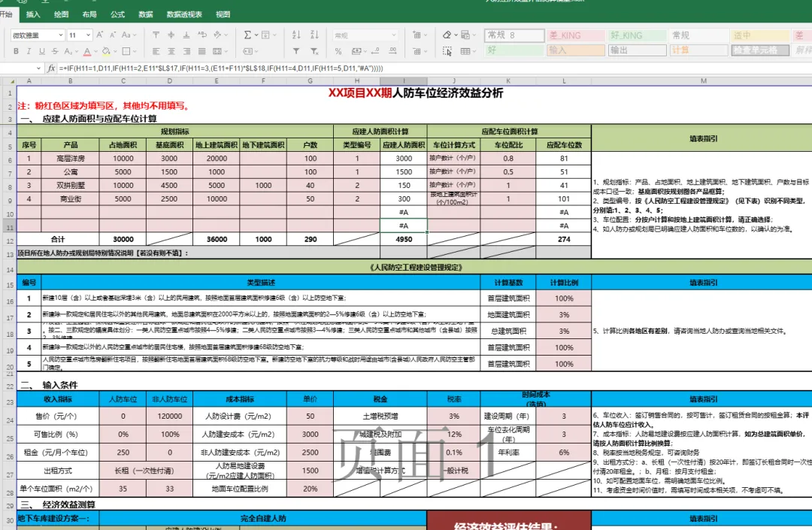
Task: Toggle italic formatting
Action: (x=29, y=51)
